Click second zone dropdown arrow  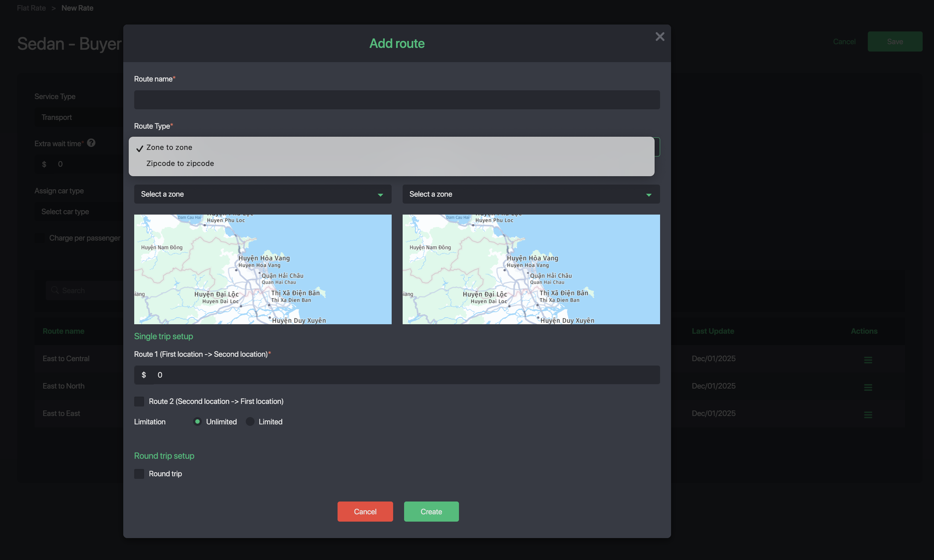click(649, 195)
